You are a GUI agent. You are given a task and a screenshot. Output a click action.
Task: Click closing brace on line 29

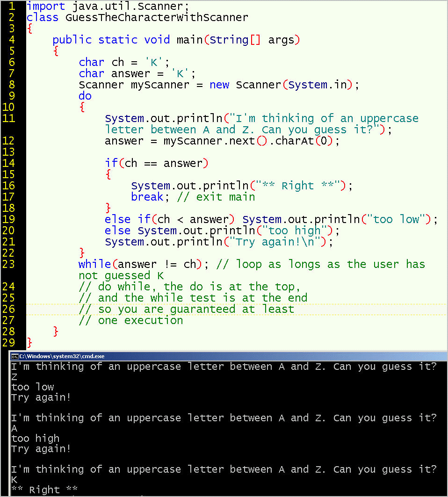[x=29, y=342]
